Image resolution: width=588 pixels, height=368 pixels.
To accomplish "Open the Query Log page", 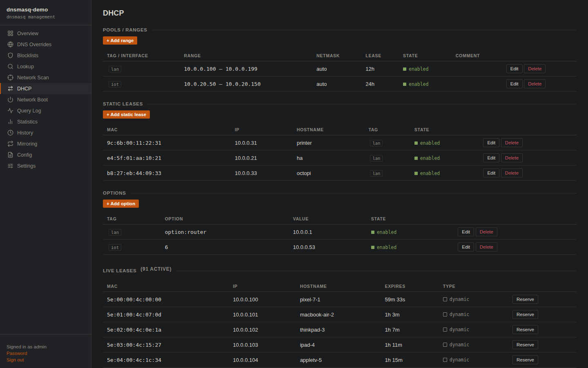I will [45, 111].
